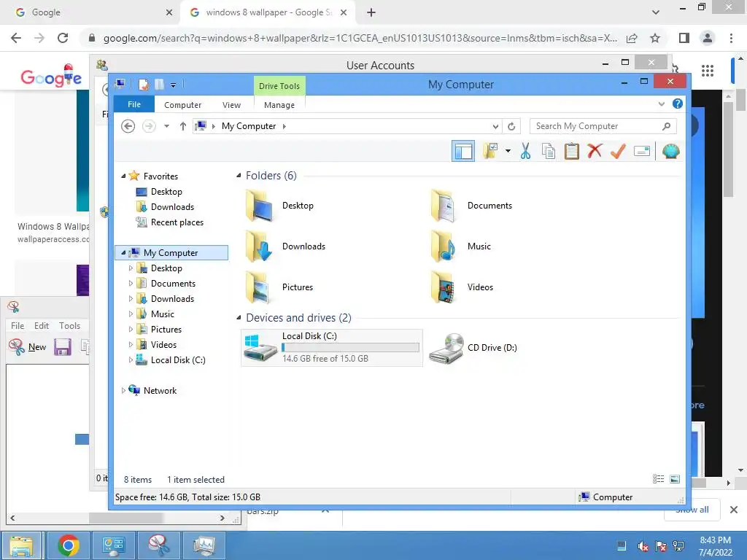The width and height of the screenshot is (747, 560).
Task: Collapse the Favorites tree node
Action: (x=123, y=176)
